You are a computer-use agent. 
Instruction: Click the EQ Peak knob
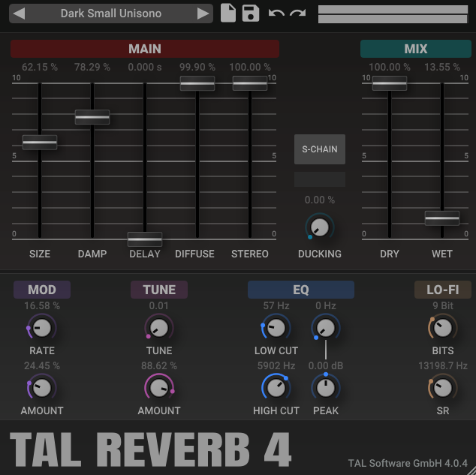click(x=325, y=387)
